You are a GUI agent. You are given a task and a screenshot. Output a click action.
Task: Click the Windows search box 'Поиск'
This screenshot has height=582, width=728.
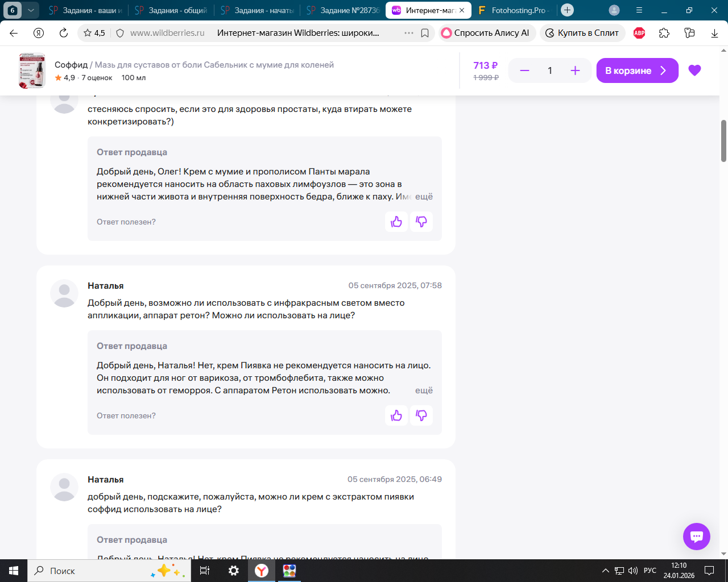pyautogui.click(x=109, y=571)
